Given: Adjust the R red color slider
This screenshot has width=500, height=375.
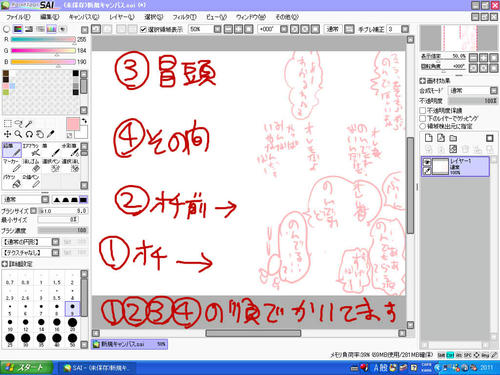Looking at the screenshot, I should pyautogui.click(x=43, y=39).
